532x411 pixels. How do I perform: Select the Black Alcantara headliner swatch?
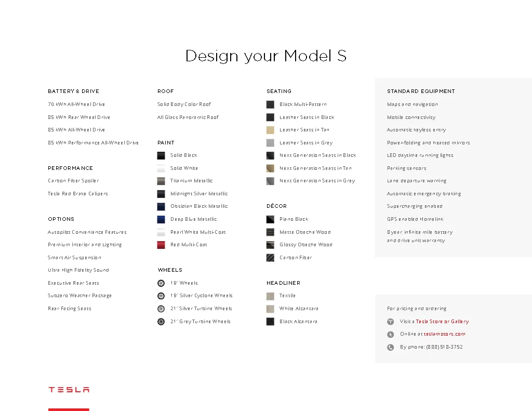[270, 322]
